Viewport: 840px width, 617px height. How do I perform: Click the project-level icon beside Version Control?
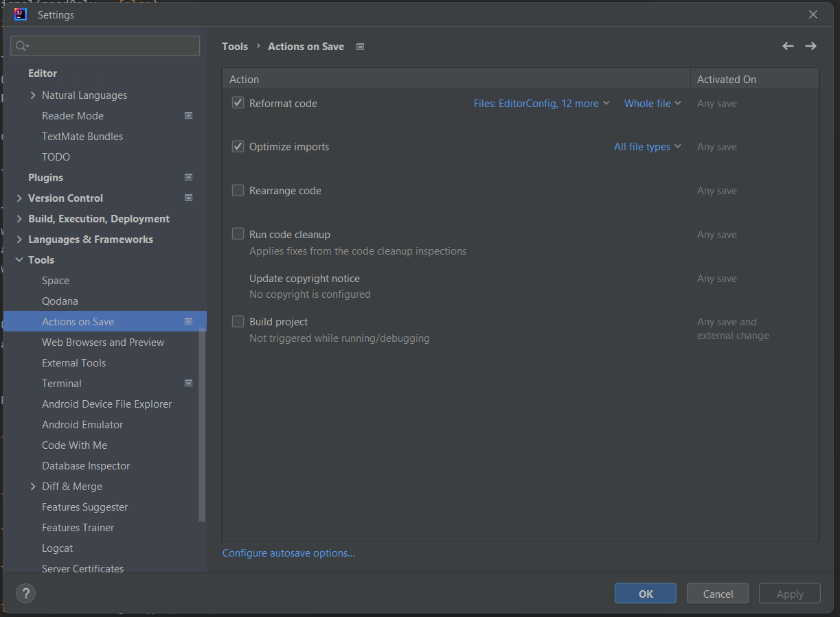188,198
